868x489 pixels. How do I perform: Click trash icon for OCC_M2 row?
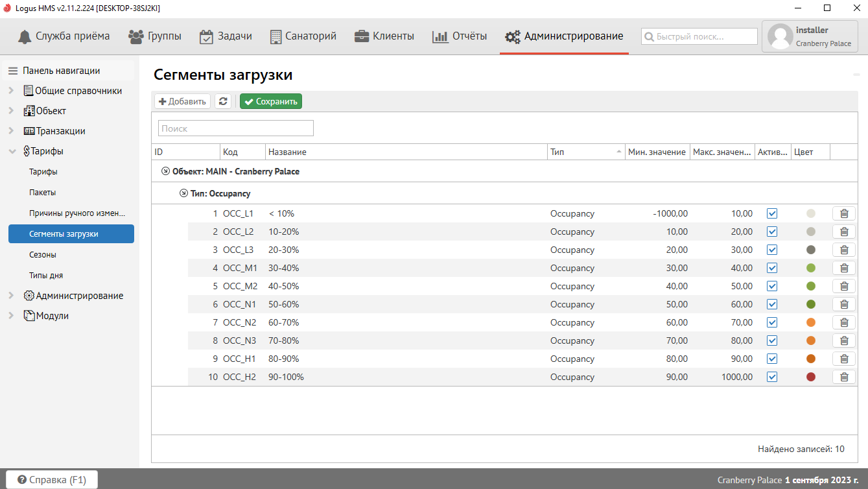click(x=843, y=286)
